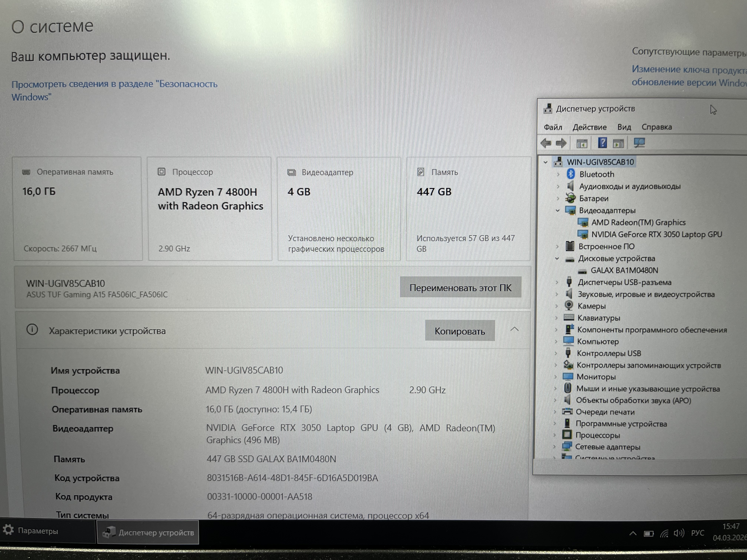This screenshot has height=560, width=747.
Task: Click the blue Help icon in toolbar
Action: click(602, 143)
